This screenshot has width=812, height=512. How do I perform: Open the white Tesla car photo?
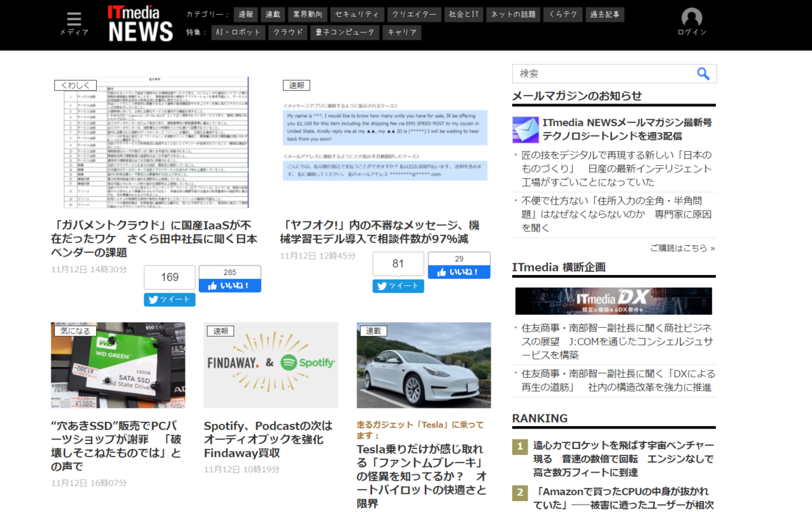[x=424, y=365]
